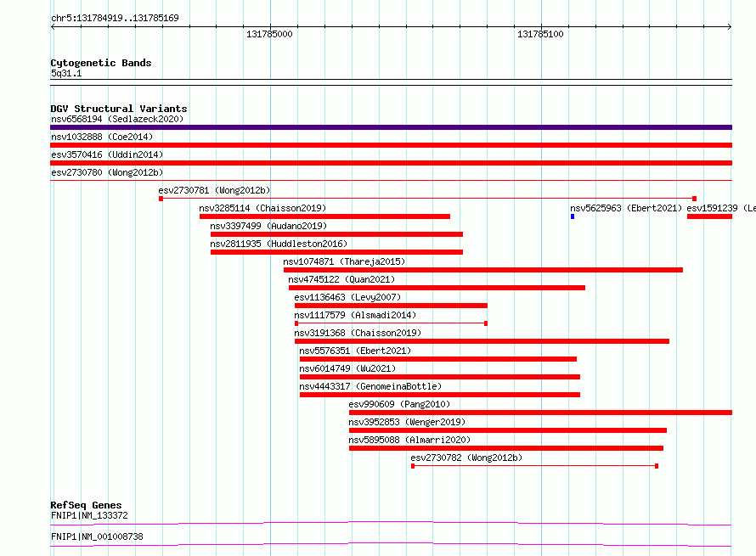
Task: Select esv1136463 (Levy2007) label
Action: (347, 297)
